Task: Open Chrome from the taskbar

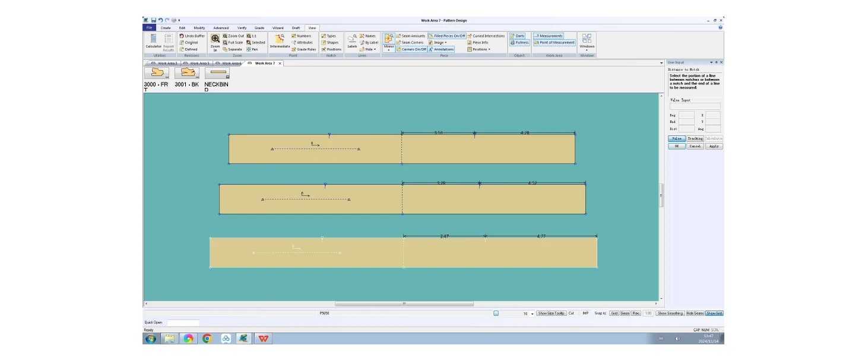Action: coord(207,338)
